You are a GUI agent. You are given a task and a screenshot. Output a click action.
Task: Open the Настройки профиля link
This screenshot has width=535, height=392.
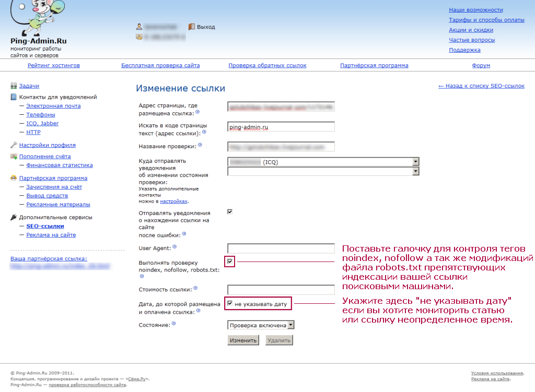[x=48, y=145]
